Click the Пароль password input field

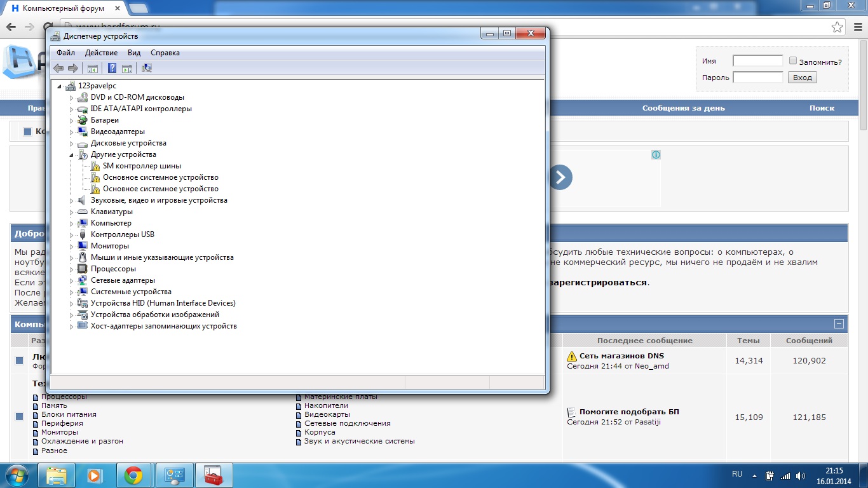click(x=757, y=78)
